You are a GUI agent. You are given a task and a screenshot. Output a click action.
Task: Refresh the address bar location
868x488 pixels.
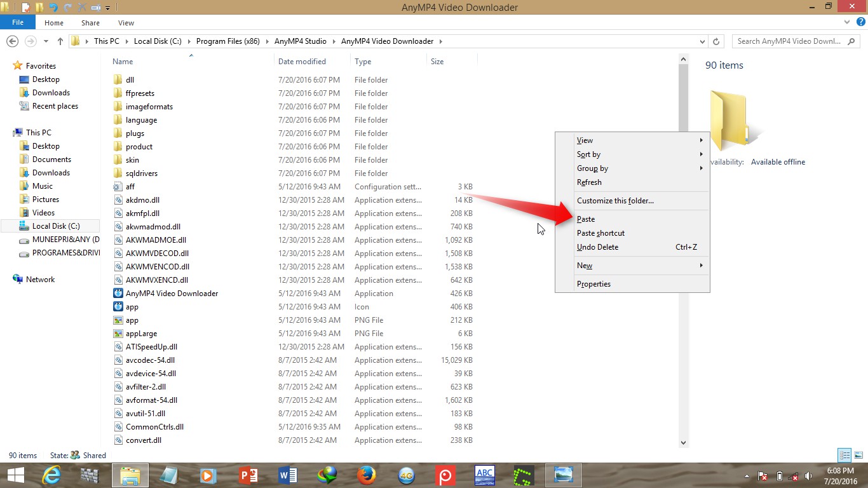pyautogui.click(x=716, y=41)
